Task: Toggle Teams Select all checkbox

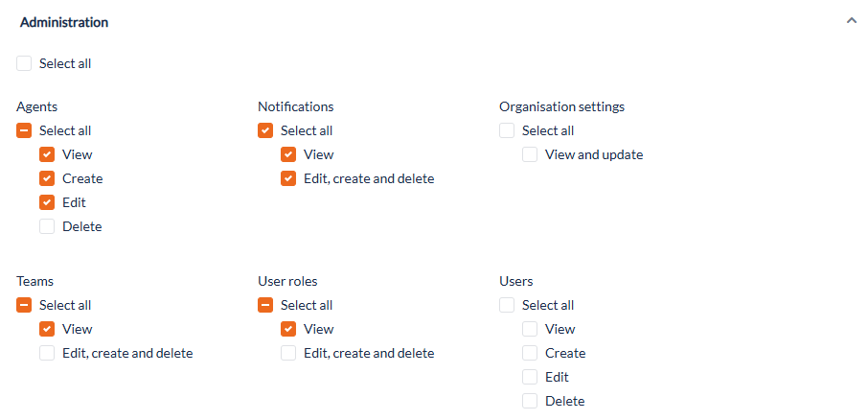Action: coord(25,305)
